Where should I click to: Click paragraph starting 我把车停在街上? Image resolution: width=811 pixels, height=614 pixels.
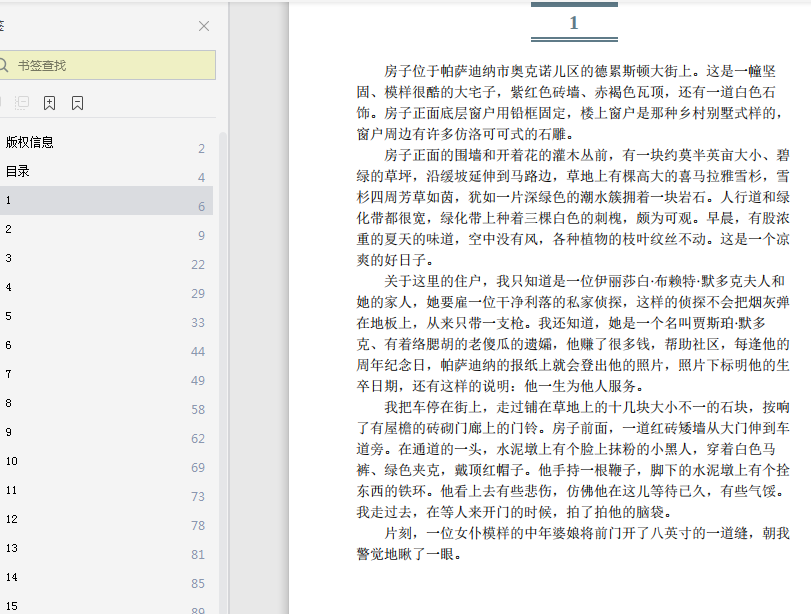(573, 460)
